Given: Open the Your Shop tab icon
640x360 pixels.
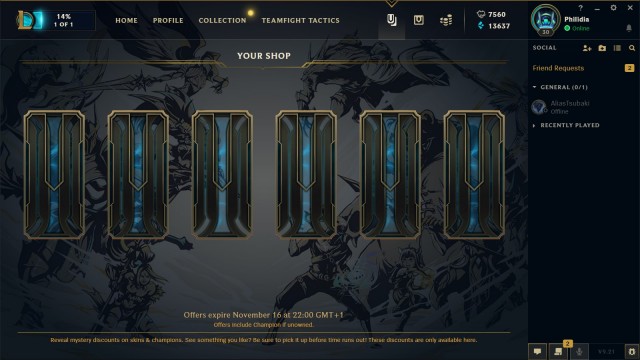Looking at the screenshot, I should (x=391, y=20).
